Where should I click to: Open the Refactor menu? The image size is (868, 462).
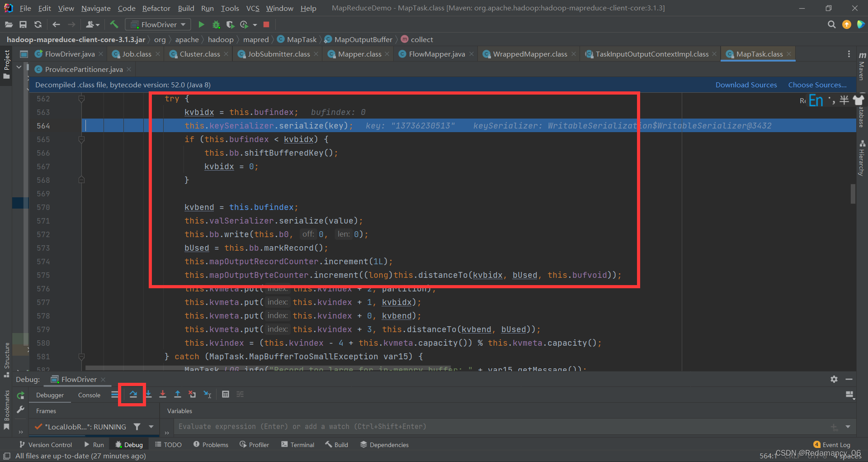(x=156, y=8)
